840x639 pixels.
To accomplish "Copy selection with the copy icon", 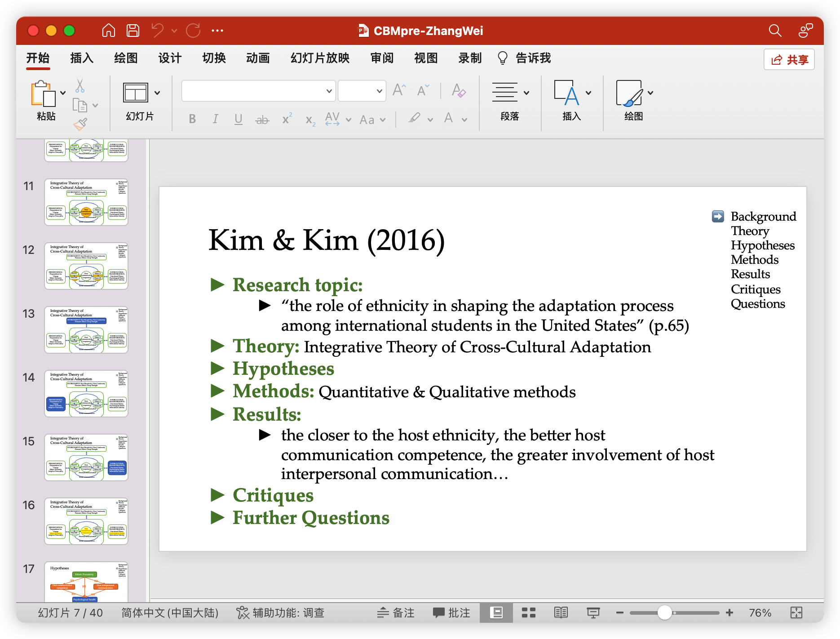I will point(80,105).
